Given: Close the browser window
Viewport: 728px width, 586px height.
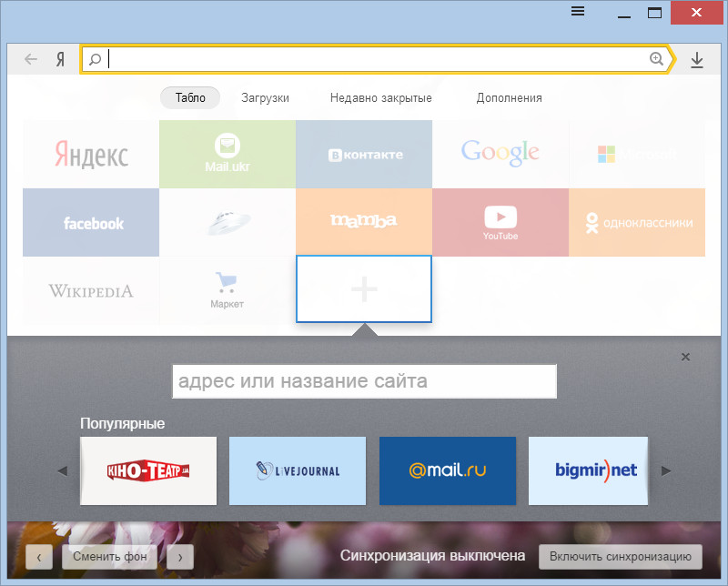Looking at the screenshot, I should pos(696,12).
